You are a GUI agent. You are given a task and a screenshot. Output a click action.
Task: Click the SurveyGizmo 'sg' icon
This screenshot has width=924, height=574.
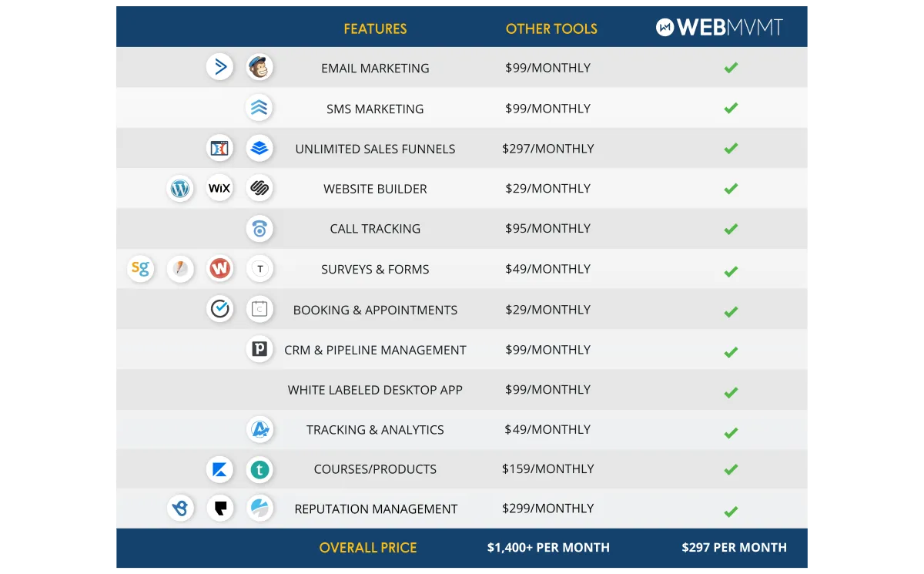point(140,269)
